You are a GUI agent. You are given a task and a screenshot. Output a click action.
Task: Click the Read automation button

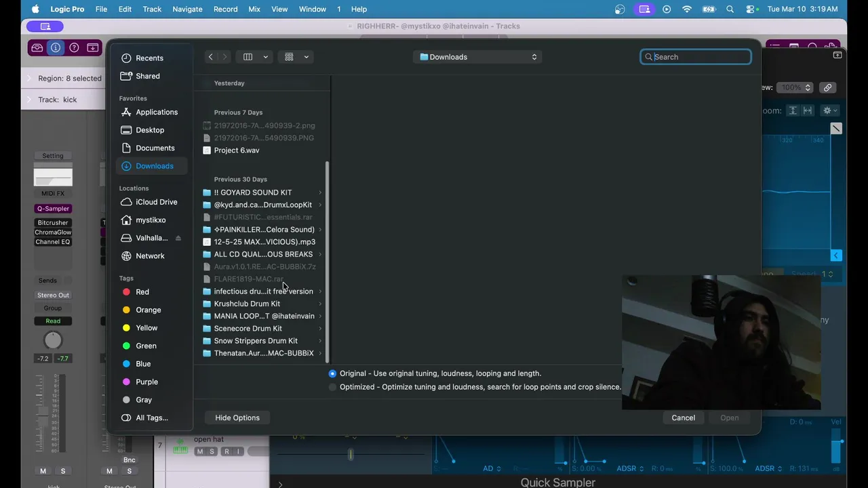53,321
